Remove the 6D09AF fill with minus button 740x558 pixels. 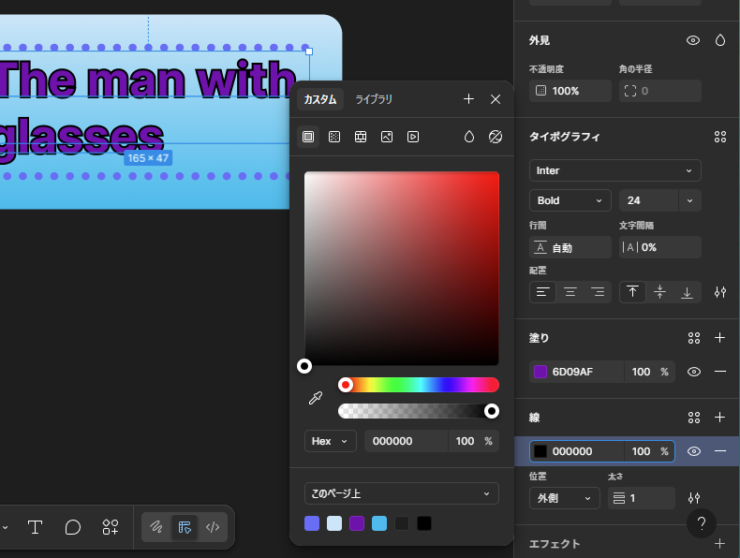tap(720, 372)
